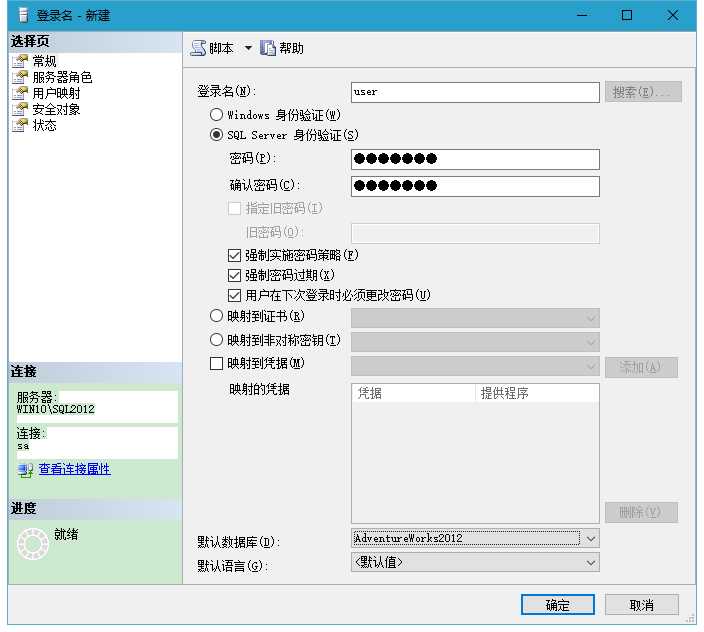Select 映射到非对称密钥 radio option

[216, 340]
